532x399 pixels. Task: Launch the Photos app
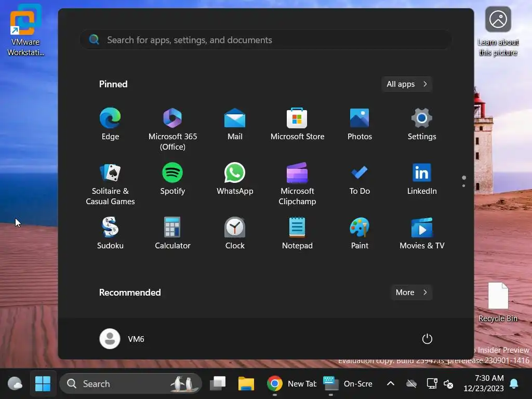[x=360, y=124]
